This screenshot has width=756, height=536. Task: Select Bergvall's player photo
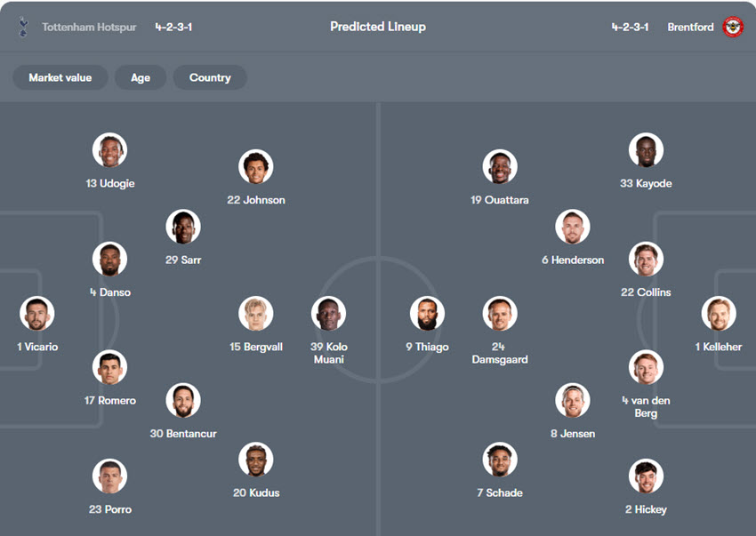256,314
